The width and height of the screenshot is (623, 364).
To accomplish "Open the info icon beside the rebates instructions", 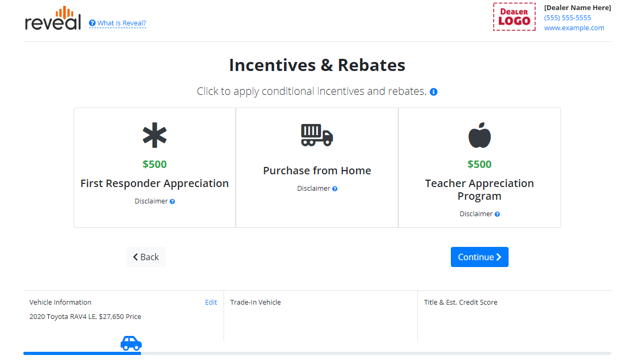I will [433, 92].
